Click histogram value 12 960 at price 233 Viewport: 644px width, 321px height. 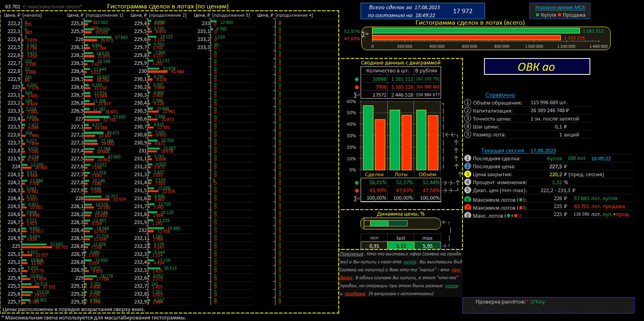click(x=227, y=23)
